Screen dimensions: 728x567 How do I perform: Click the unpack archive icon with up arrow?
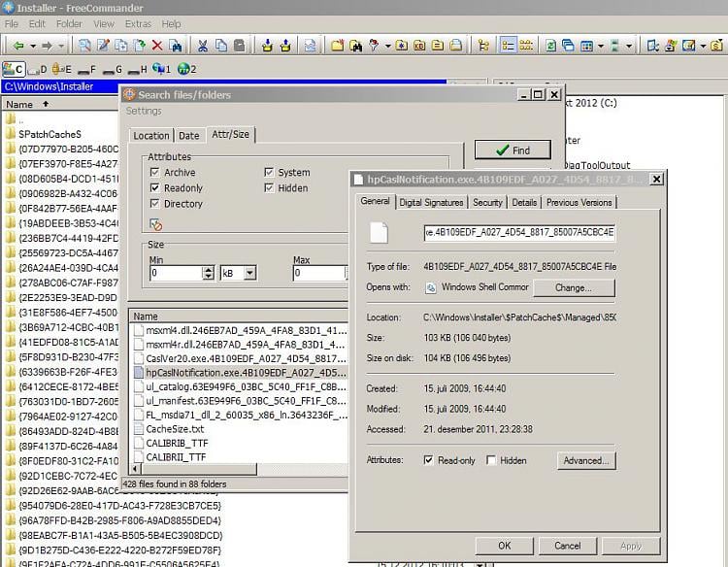point(285,46)
